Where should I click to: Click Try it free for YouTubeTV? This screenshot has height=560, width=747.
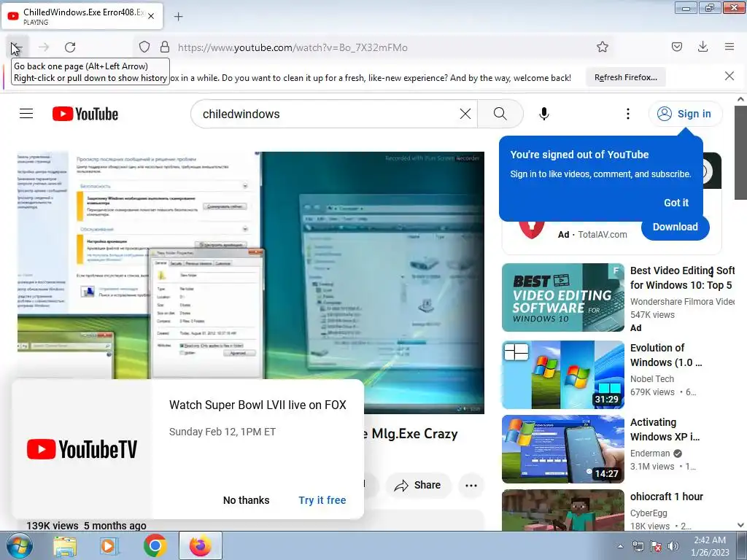322,500
